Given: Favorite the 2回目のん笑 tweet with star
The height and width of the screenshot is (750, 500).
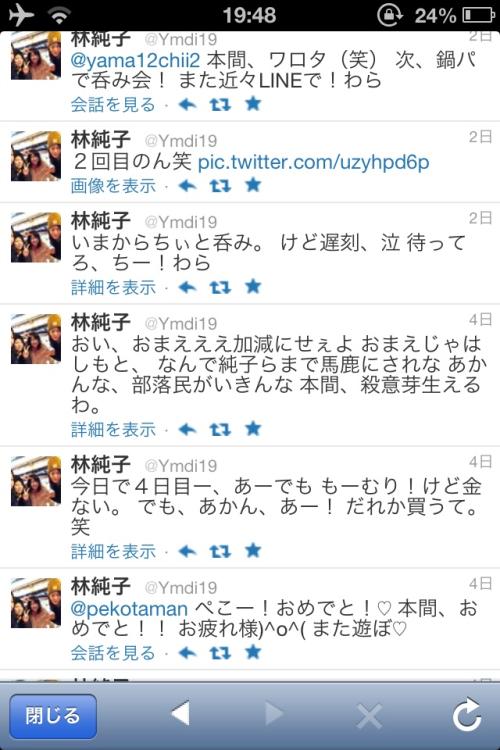Looking at the screenshot, I should (x=253, y=185).
